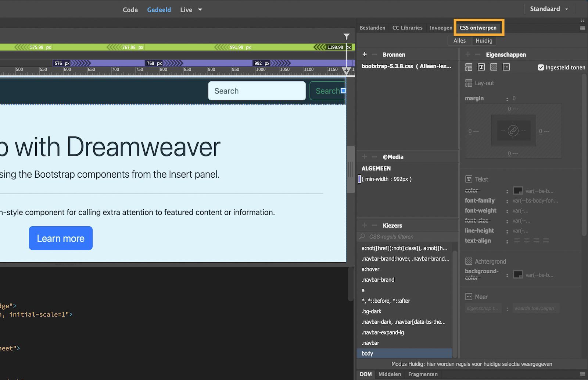Select the Lay-out properties filter icon
This screenshot has height=380, width=588.
click(x=469, y=67)
